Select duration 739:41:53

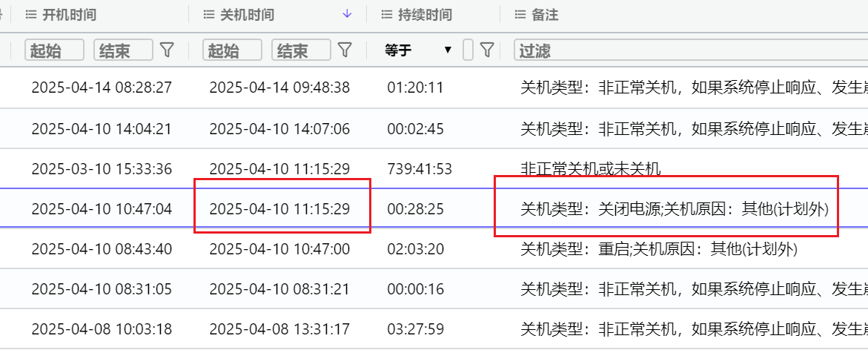click(420, 169)
